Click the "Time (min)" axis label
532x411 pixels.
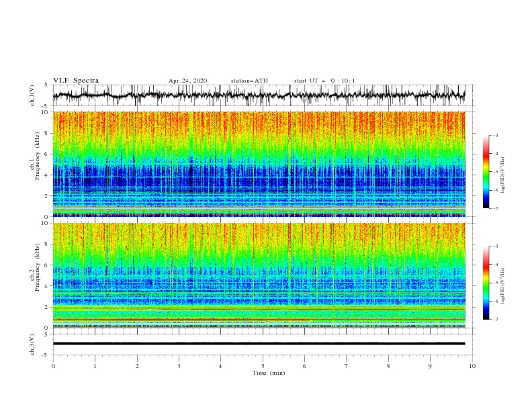pos(269,373)
